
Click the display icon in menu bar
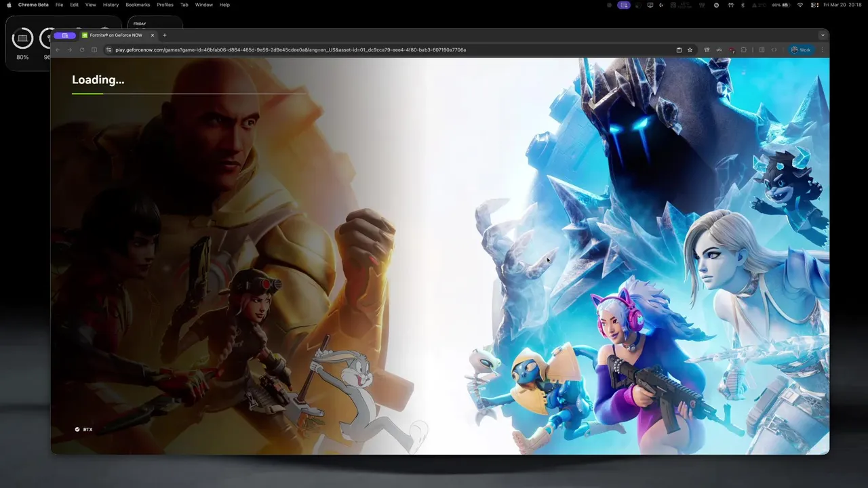650,5
